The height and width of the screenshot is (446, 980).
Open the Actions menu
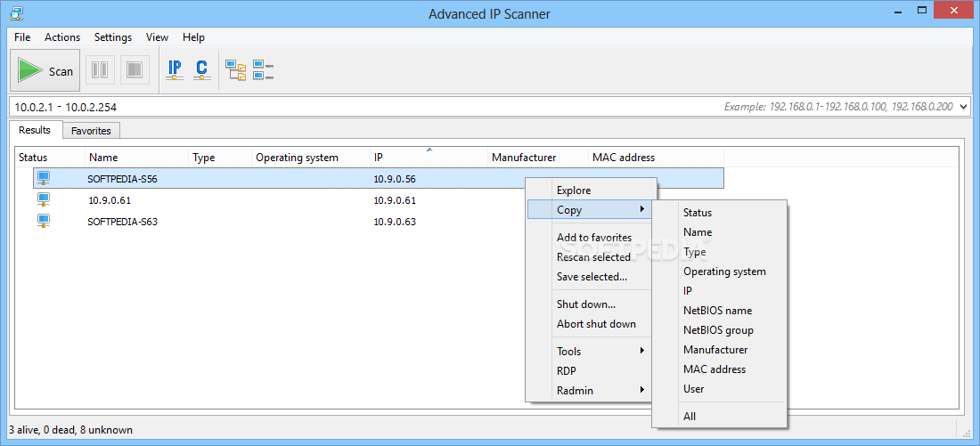tap(62, 37)
